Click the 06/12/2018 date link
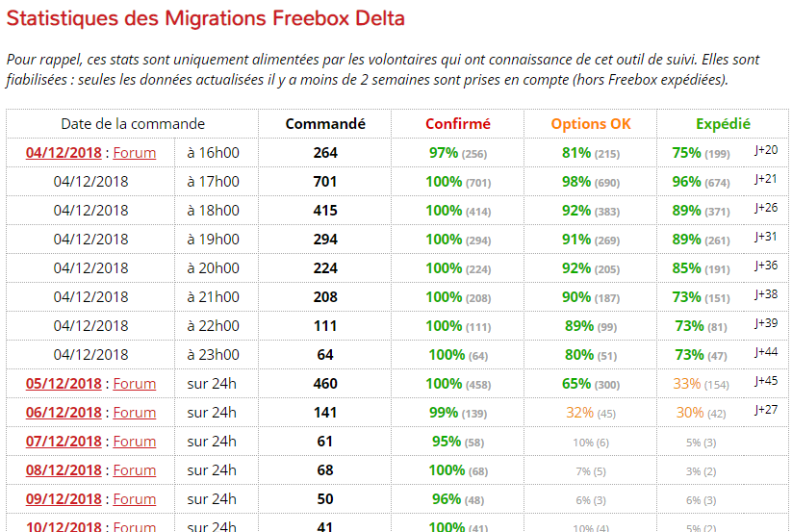The image size is (792, 532). pos(64,412)
